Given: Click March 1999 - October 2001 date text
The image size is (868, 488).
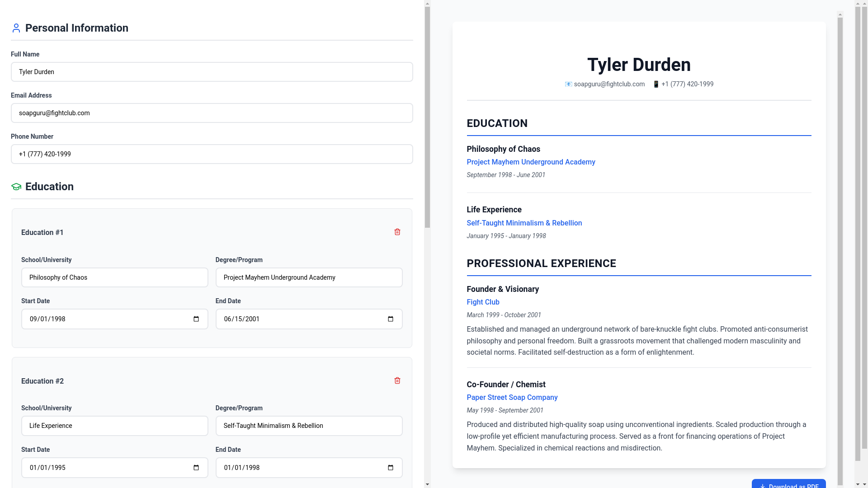Looking at the screenshot, I should [x=504, y=315].
